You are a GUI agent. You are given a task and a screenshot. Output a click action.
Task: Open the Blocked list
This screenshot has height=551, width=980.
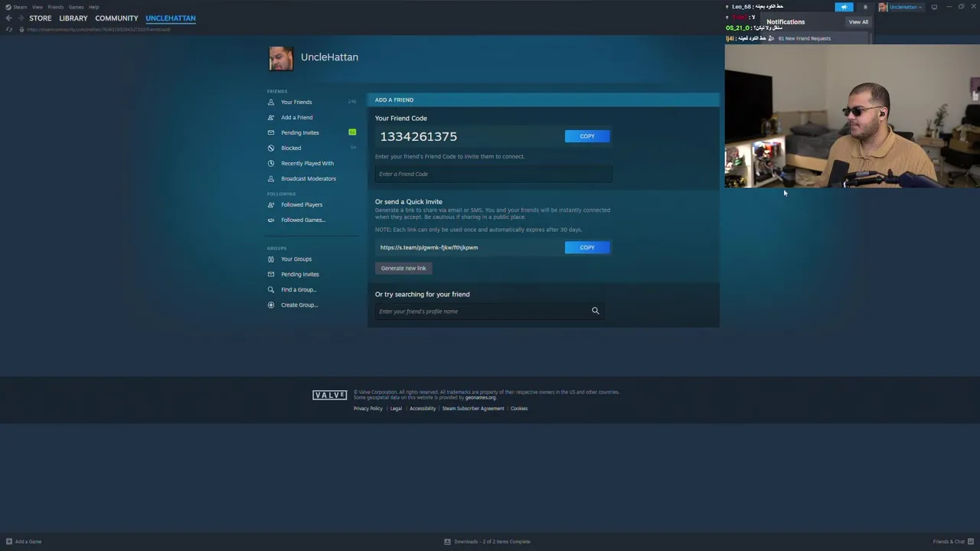291,148
